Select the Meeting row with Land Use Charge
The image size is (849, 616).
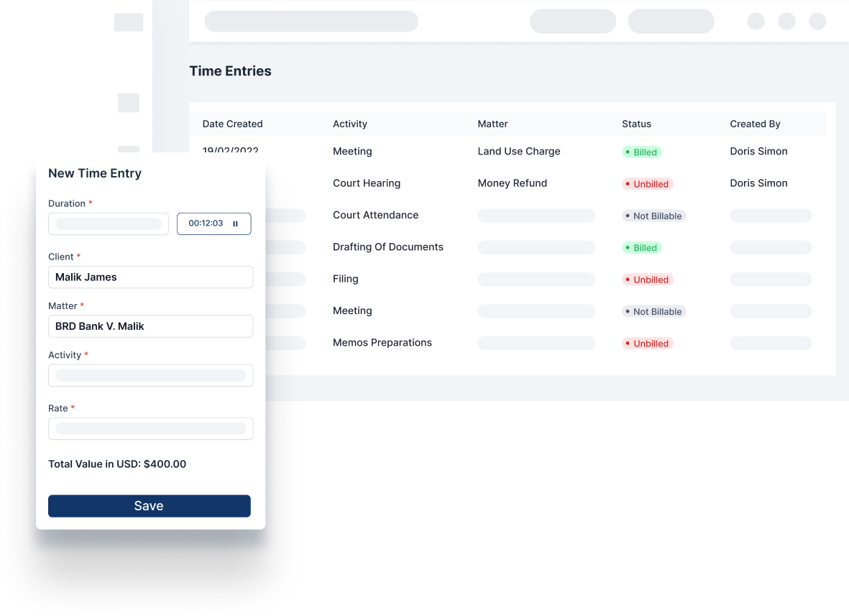352,152
